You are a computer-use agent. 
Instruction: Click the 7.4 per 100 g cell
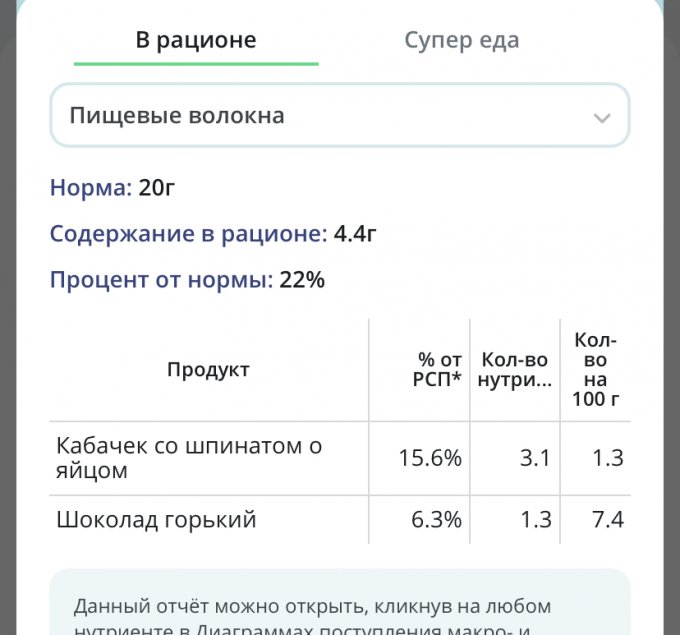click(x=608, y=520)
